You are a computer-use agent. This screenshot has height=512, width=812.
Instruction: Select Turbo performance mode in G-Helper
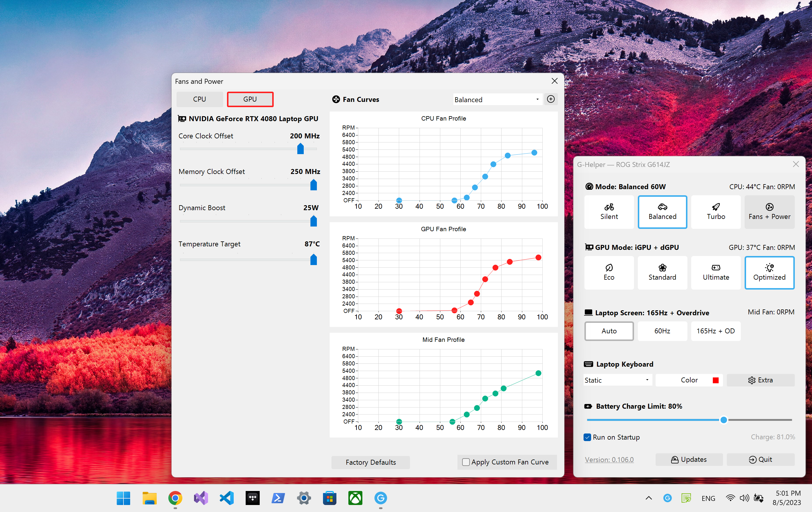click(715, 212)
